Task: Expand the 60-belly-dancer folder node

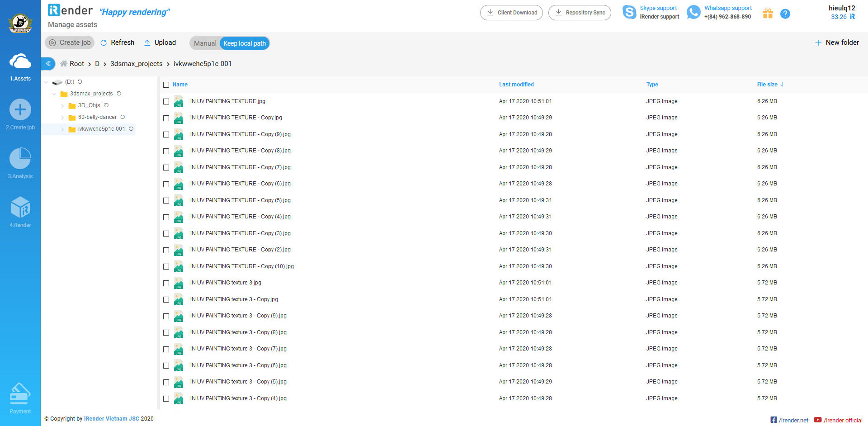Action: [62, 118]
